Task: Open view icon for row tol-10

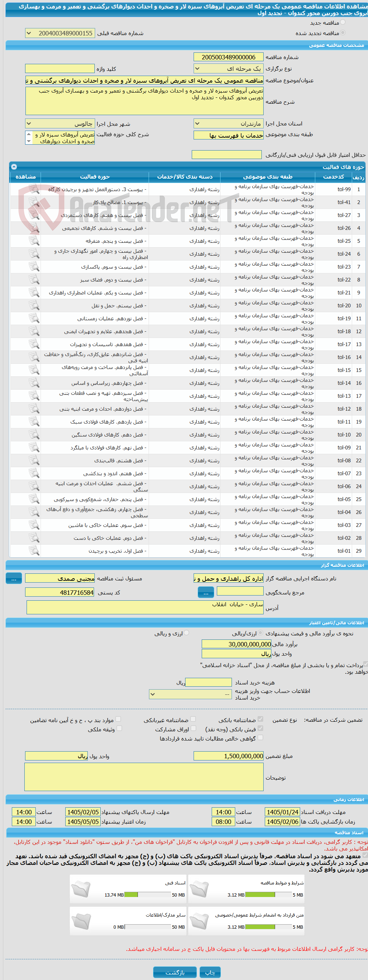Action: [x=34, y=435]
